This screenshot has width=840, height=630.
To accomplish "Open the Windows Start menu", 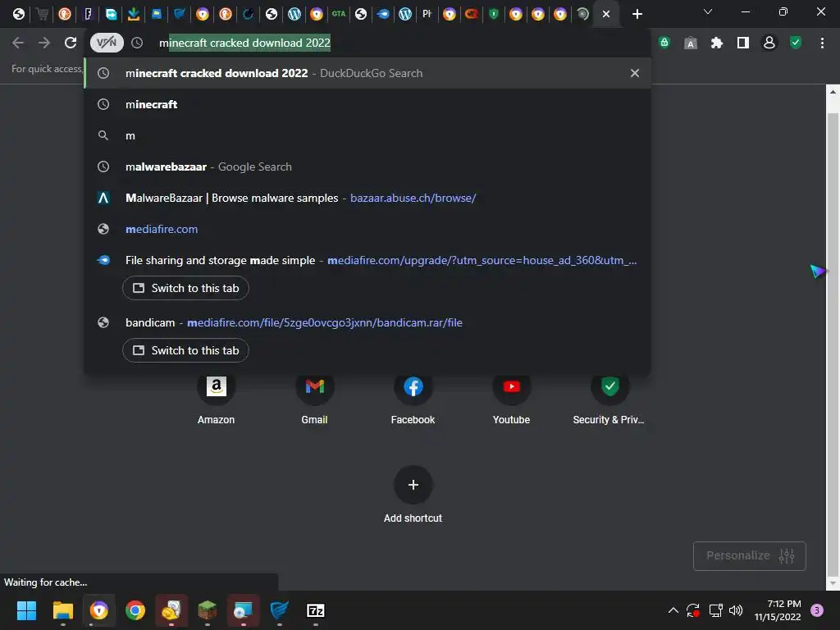I will click(x=26, y=610).
